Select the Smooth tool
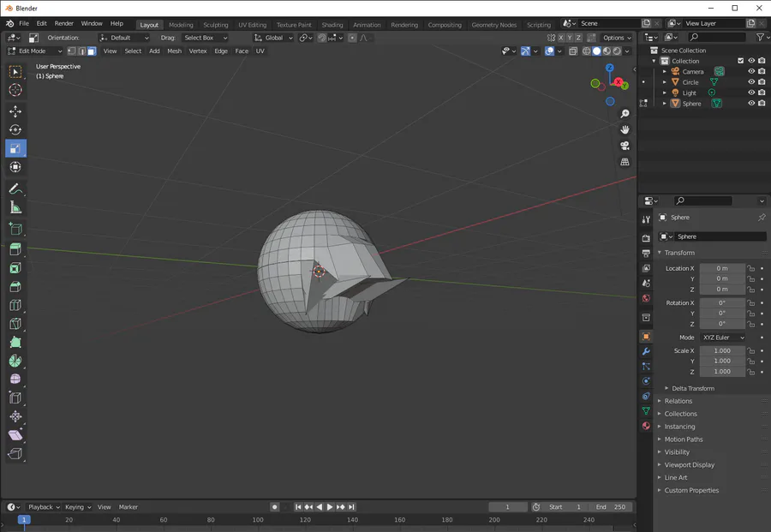 tap(15, 380)
